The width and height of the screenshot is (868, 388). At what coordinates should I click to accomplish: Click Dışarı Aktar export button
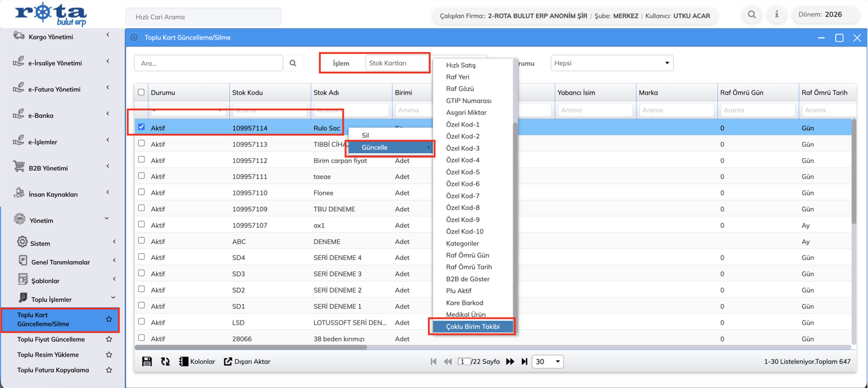pos(247,361)
